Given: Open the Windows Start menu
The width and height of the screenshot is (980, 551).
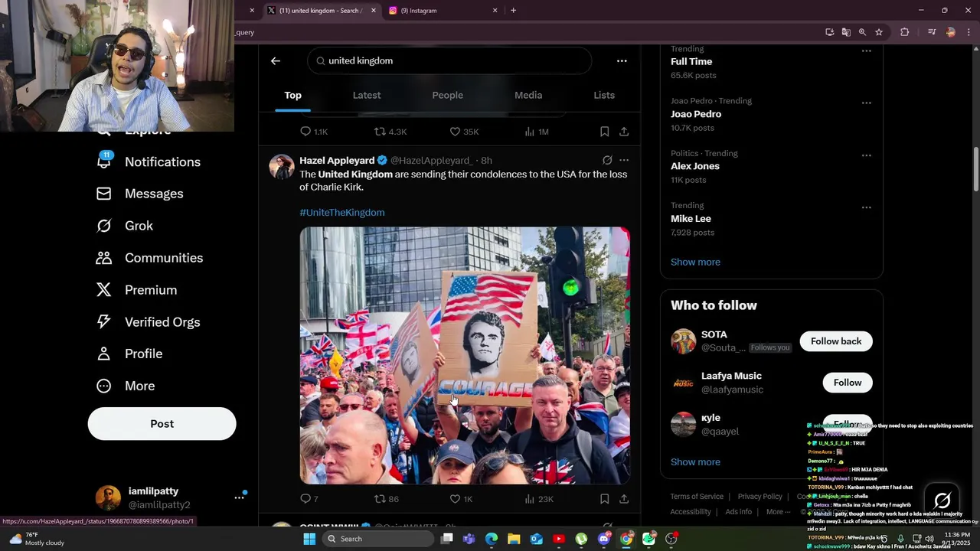Looking at the screenshot, I should point(309,539).
